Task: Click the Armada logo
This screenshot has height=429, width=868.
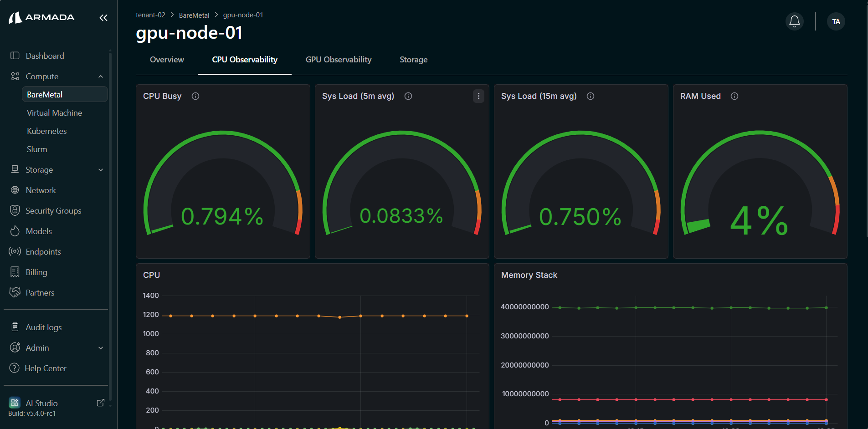Action: (41, 17)
